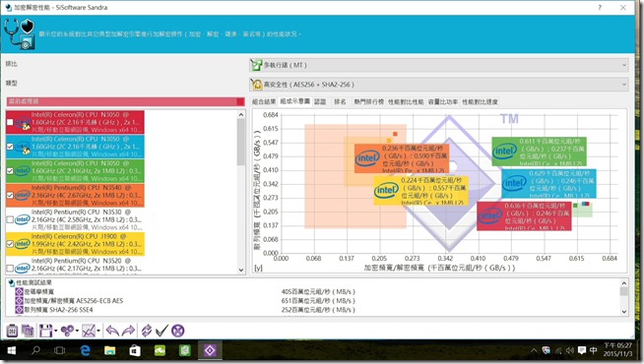Image resolution: width=644 pixels, height=364 pixels.
Task: Click the green 0.611 label box in chart
Action: click(539, 152)
